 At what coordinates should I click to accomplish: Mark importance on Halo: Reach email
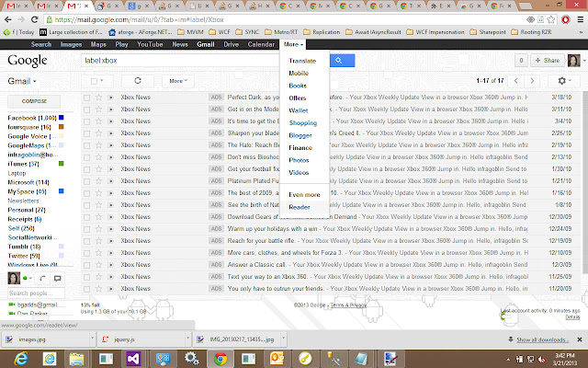tap(110, 145)
